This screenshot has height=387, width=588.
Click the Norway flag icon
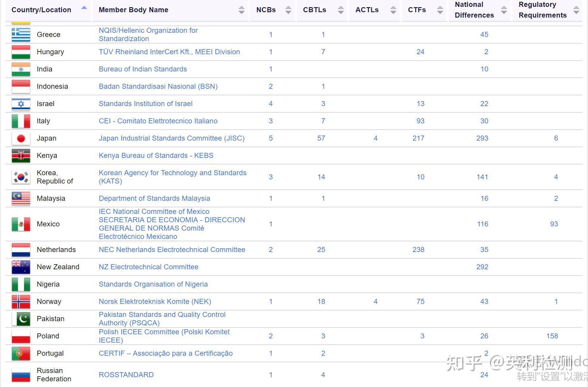(x=21, y=301)
